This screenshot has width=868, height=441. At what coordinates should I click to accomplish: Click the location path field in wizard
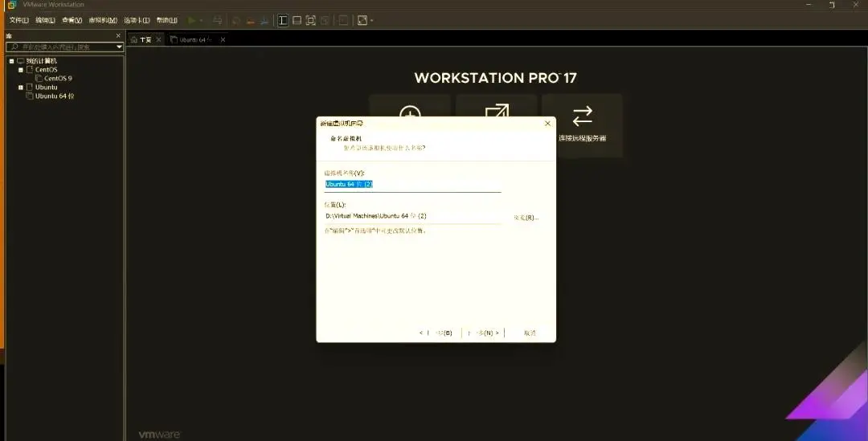pos(412,216)
